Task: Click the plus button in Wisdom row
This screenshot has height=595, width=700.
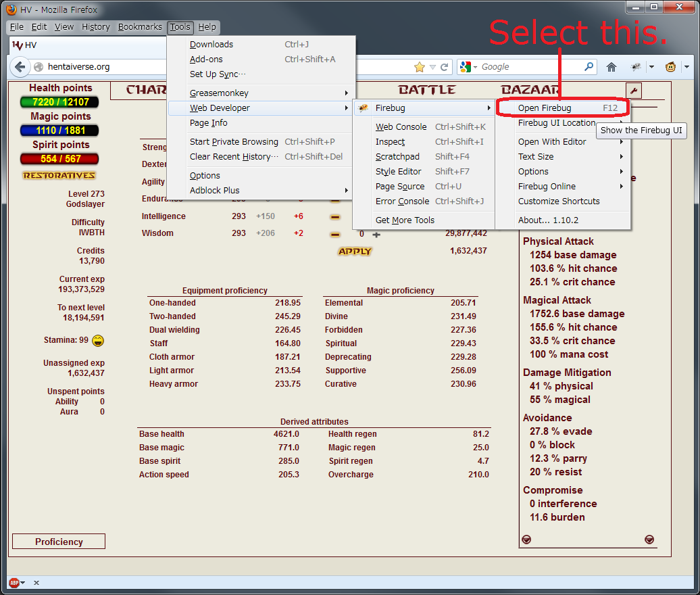Action: tap(376, 235)
